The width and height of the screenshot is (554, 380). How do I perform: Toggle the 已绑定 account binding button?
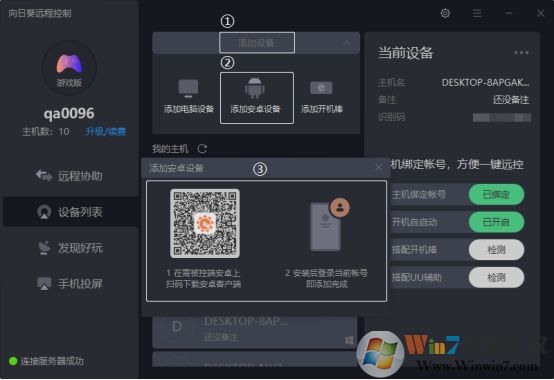tap(496, 194)
